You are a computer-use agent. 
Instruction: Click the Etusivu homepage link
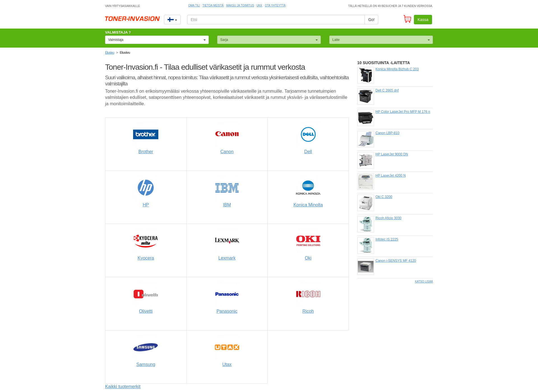pos(110,52)
